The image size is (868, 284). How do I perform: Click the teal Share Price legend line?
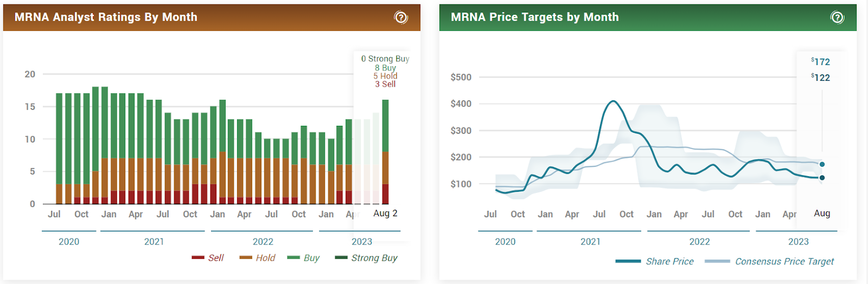point(628,261)
